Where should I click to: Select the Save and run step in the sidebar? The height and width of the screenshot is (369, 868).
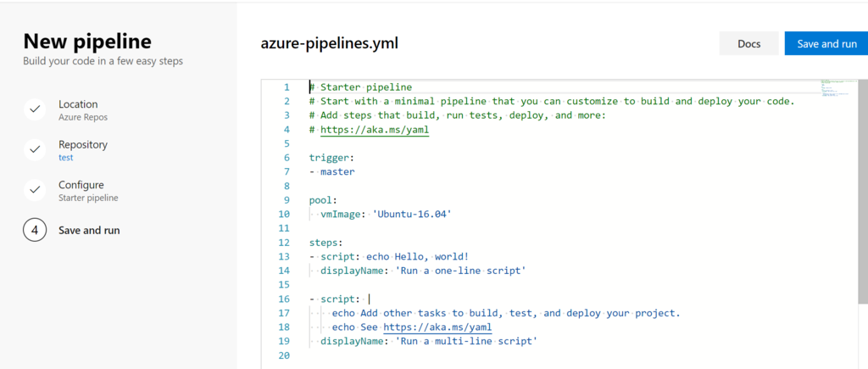coord(89,230)
